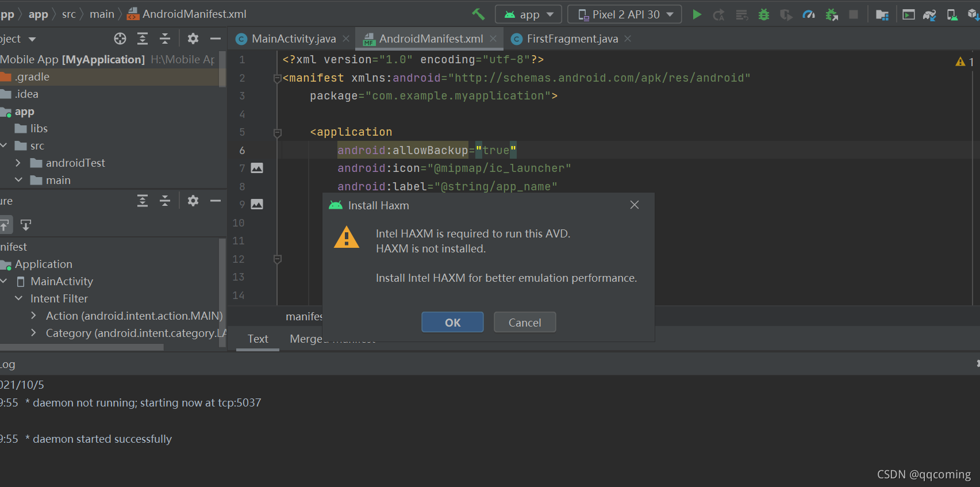Open the app run configuration dropdown
This screenshot has height=487, width=980.
coord(528,14)
